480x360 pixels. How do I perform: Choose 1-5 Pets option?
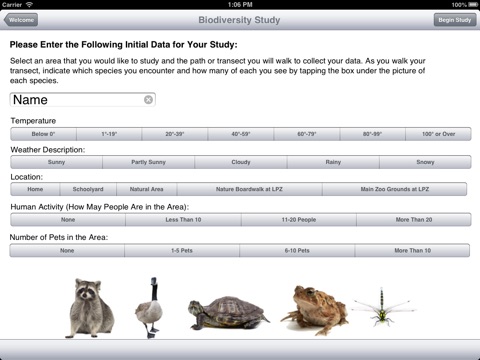pyautogui.click(x=182, y=250)
